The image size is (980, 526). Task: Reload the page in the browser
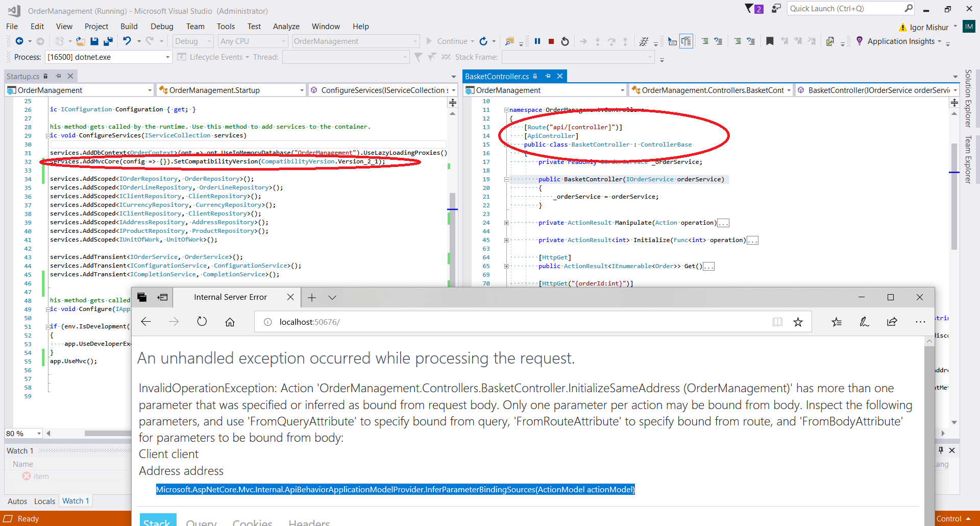pos(202,322)
